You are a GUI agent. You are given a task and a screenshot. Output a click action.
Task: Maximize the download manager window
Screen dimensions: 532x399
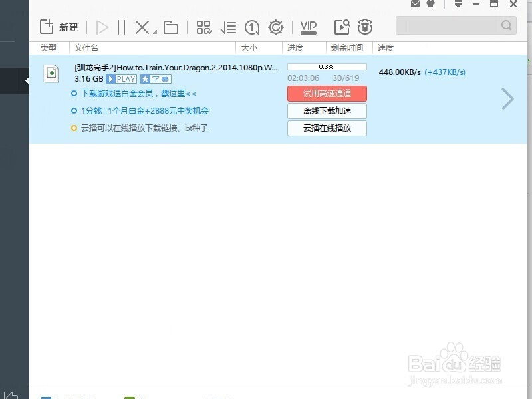494,4
